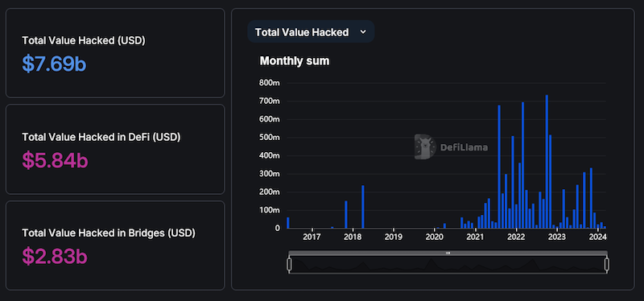Click the tallest bar above 700m in late 2022
This screenshot has width=644, height=301.
pyautogui.click(x=547, y=162)
